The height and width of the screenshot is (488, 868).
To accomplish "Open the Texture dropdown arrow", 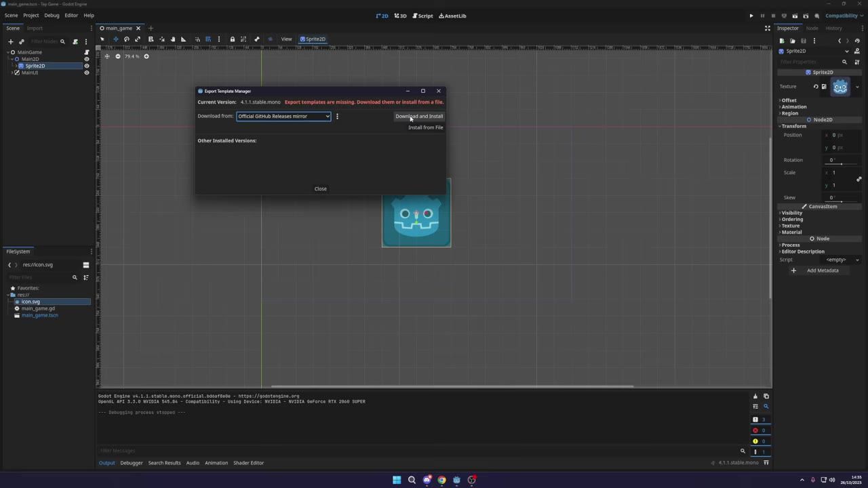I will (857, 86).
